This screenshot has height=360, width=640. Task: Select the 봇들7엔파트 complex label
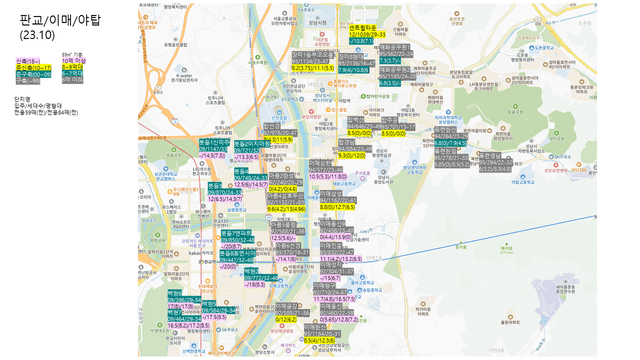tap(236, 233)
